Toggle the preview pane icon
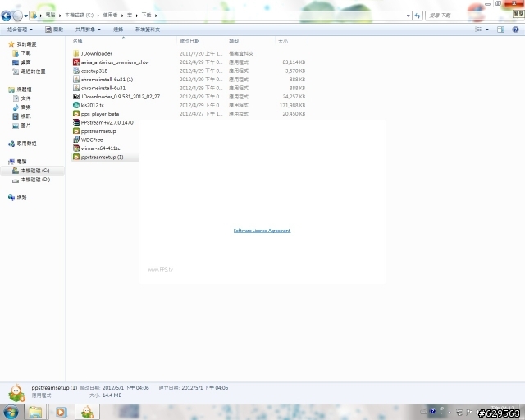This screenshot has width=525, height=420. [x=500, y=30]
